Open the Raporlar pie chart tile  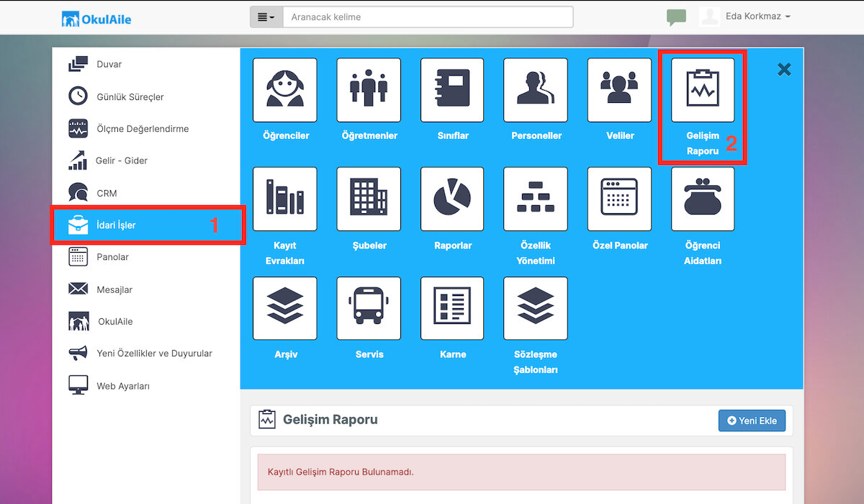[452, 199]
